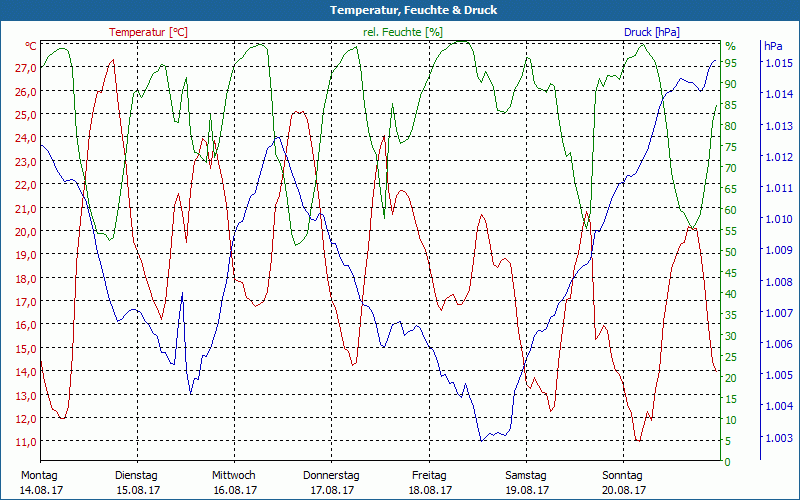Screen dimensions: 800x500
Task: Click the '13,0' temperature axis value
Action: pos(26,395)
